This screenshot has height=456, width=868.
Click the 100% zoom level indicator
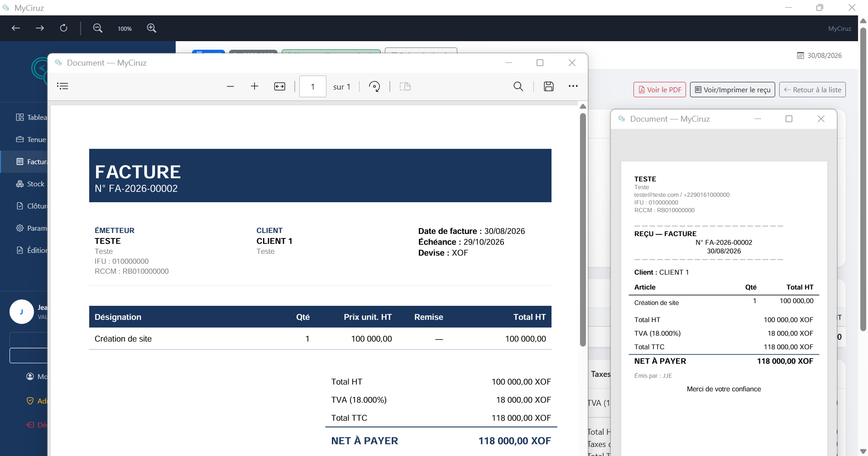[125, 28]
